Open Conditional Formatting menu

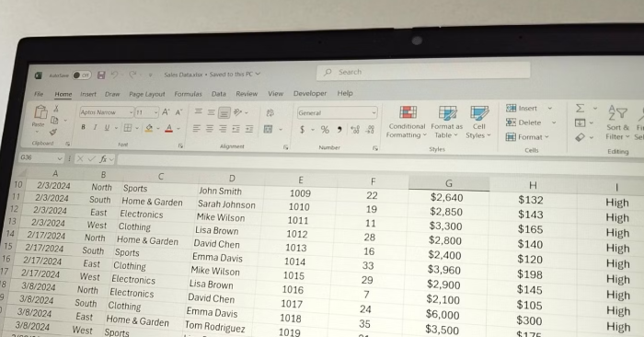[x=407, y=122]
